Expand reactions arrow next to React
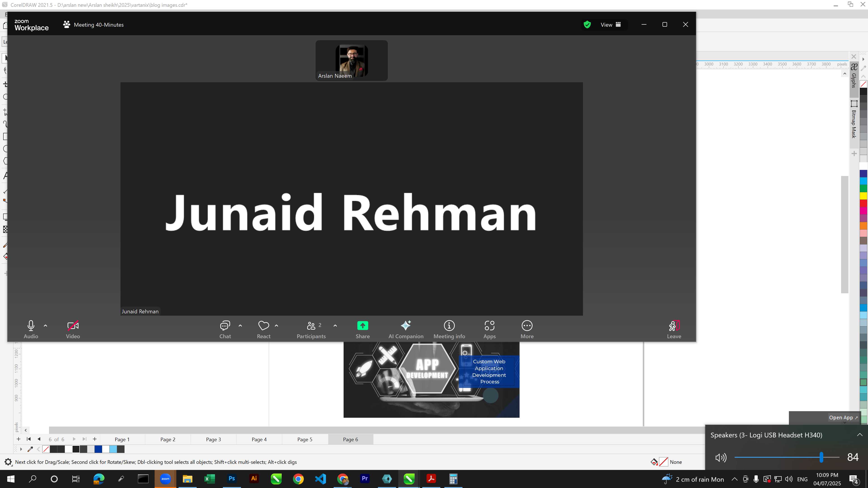The image size is (868, 488). click(277, 326)
